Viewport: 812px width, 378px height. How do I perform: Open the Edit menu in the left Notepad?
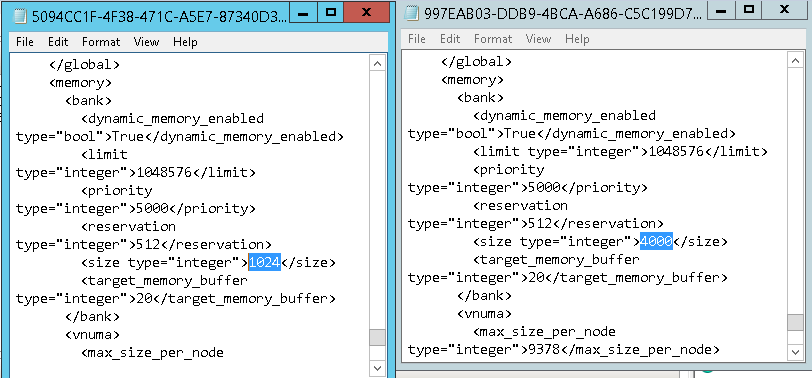[58, 42]
